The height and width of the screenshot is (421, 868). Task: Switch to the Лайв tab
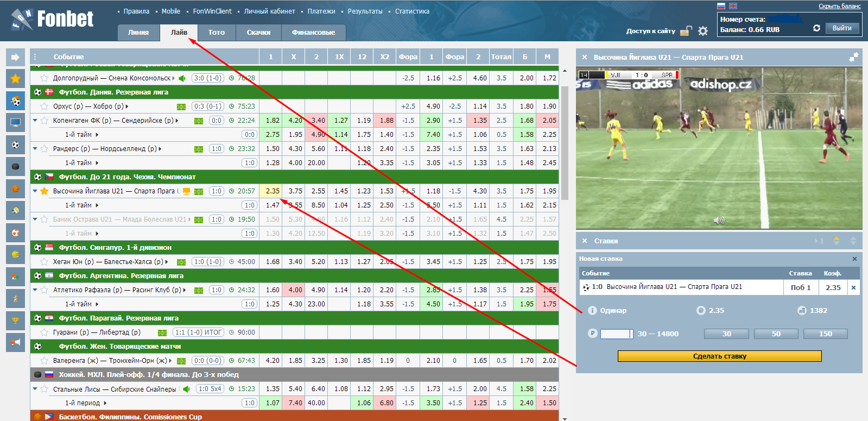click(179, 33)
